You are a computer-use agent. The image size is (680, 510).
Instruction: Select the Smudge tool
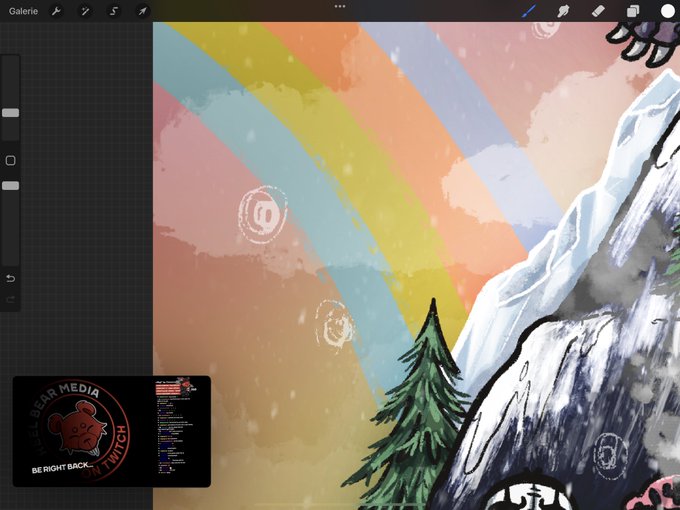(563, 11)
